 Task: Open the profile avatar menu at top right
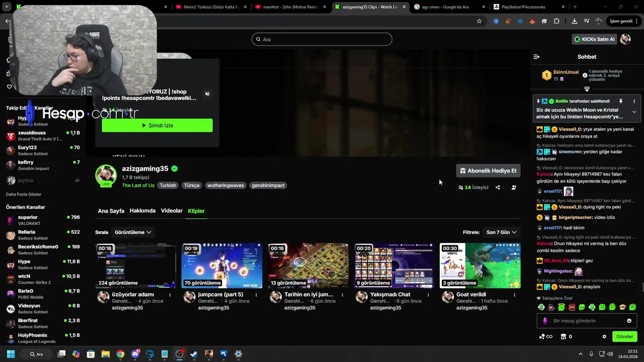[x=625, y=39]
